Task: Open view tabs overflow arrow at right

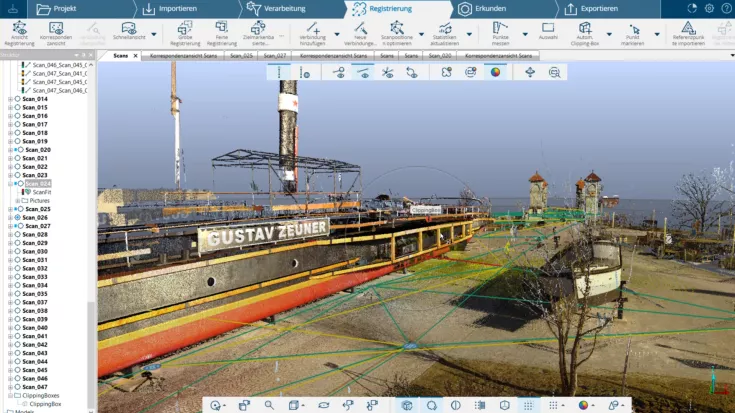Action: tap(732, 55)
